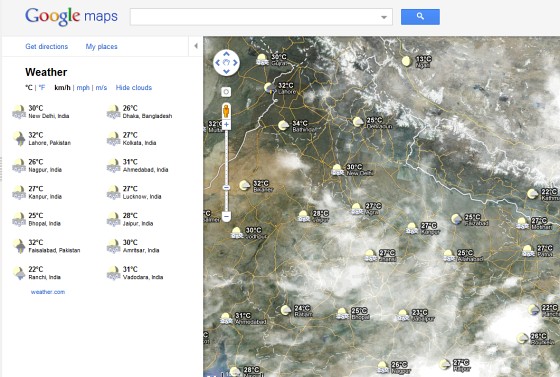The width and height of the screenshot is (560, 377).
Task: Hide clouds on the map
Action: (x=134, y=87)
